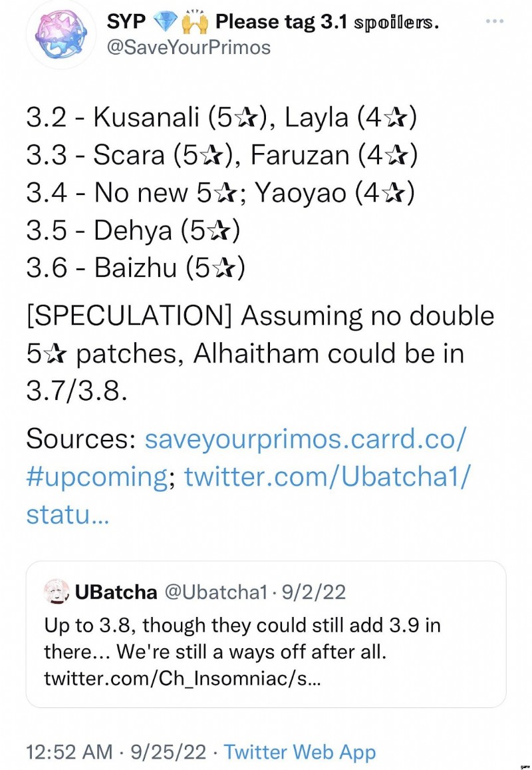Click the 12:52 AM timestamp

(70, 752)
